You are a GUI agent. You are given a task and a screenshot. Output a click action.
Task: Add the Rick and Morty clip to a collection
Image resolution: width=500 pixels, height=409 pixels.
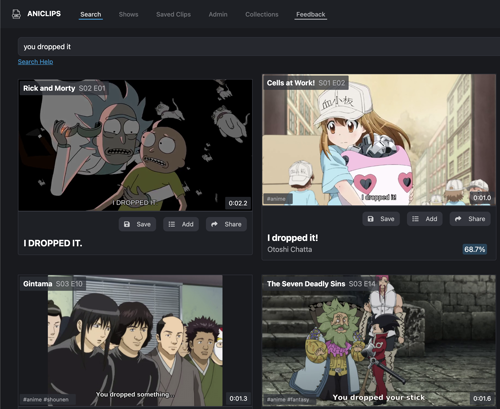181,224
